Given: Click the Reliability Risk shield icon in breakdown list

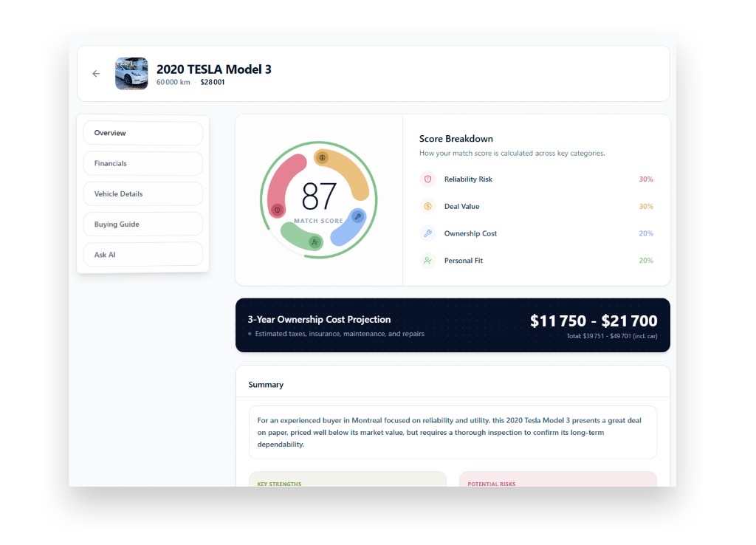Looking at the screenshot, I should coord(427,179).
